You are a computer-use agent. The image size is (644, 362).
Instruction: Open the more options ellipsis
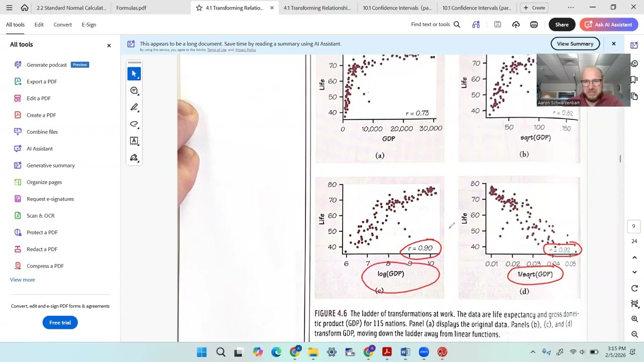pyautogui.click(x=571, y=8)
